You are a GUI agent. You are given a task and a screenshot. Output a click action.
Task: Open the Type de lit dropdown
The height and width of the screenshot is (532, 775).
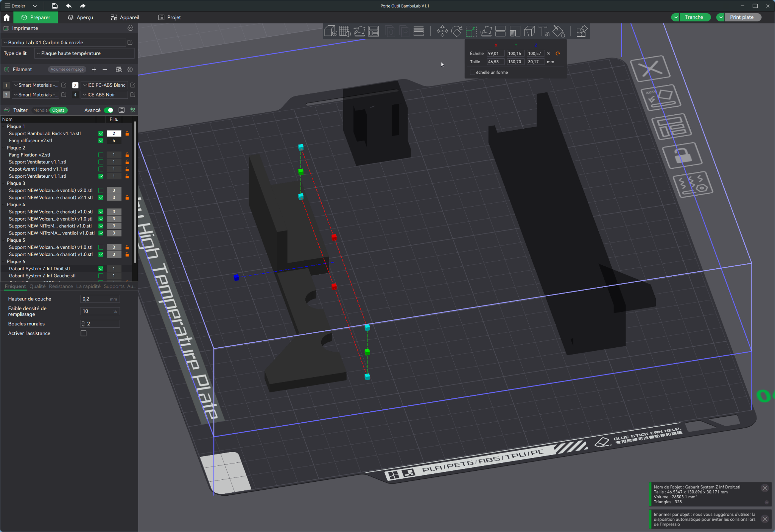[84, 53]
